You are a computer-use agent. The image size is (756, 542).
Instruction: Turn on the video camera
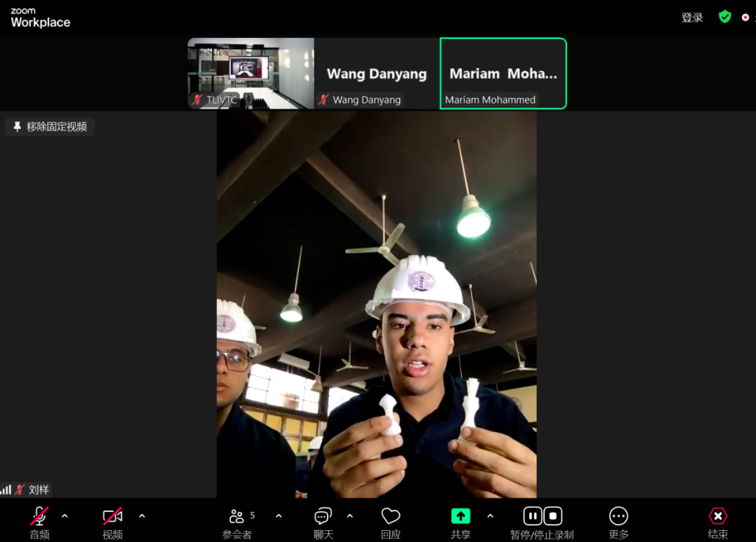pos(113,517)
